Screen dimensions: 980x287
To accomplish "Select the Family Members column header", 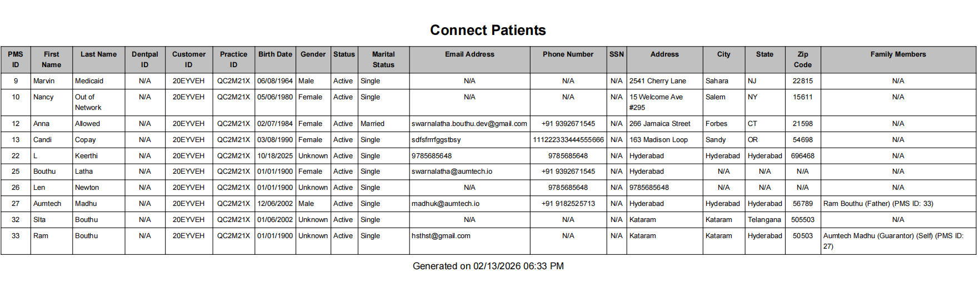I will point(898,54).
